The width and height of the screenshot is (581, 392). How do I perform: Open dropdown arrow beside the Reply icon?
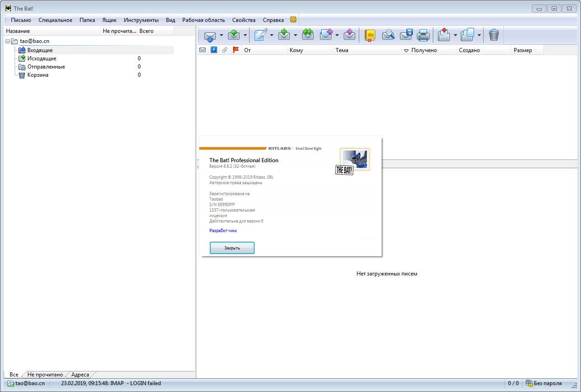click(x=295, y=35)
